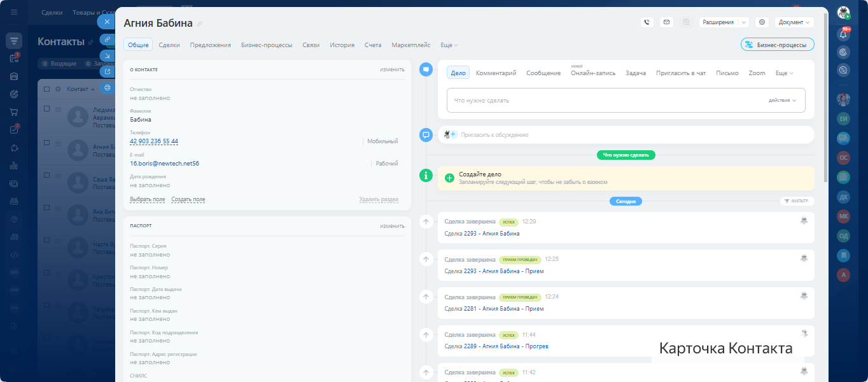Switch to the Сделки tab

169,45
